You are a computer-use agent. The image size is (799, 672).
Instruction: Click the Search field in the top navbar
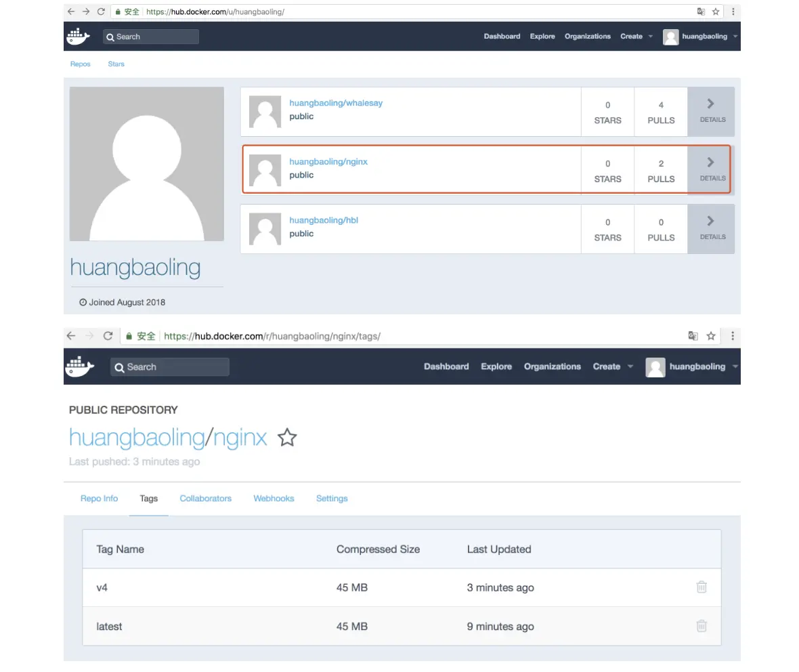[151, 37]
